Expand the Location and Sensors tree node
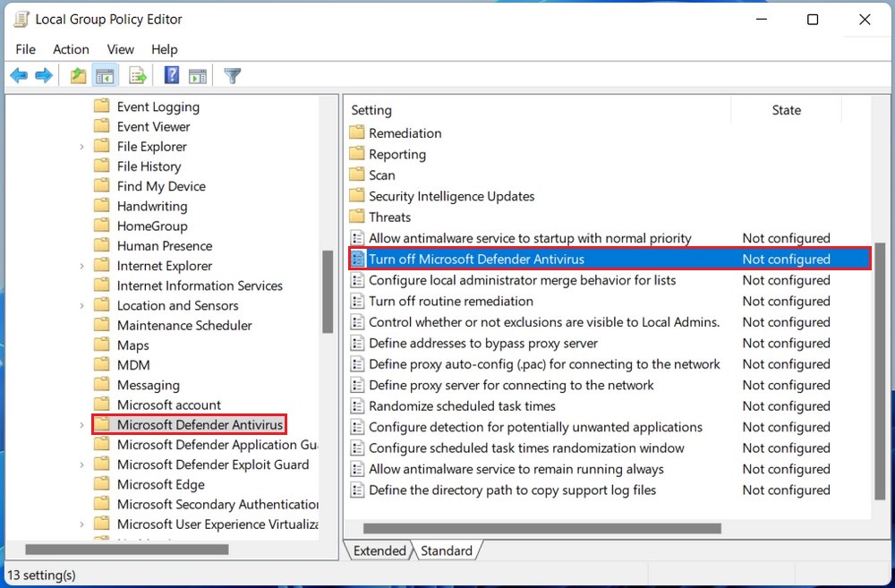 (x=81, y=306)
